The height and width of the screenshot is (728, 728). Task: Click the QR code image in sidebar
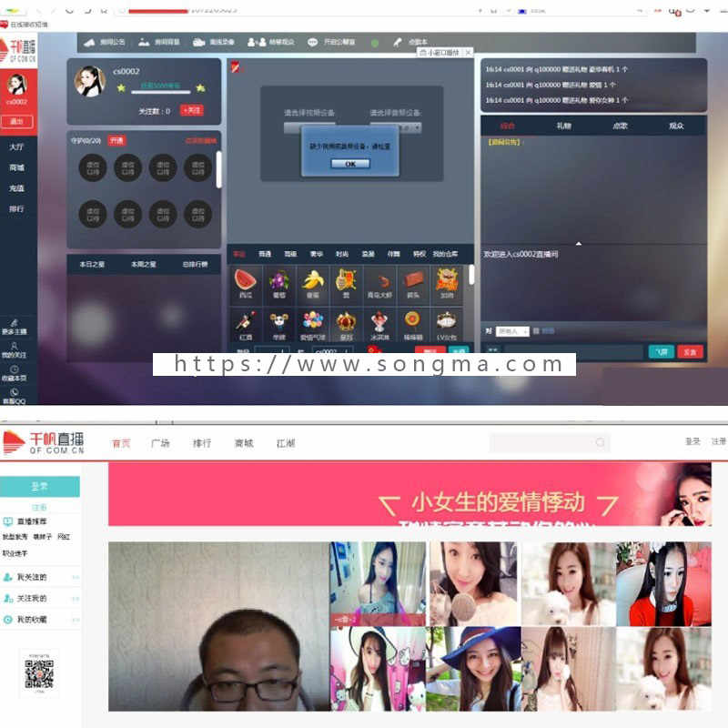[39, 673]
